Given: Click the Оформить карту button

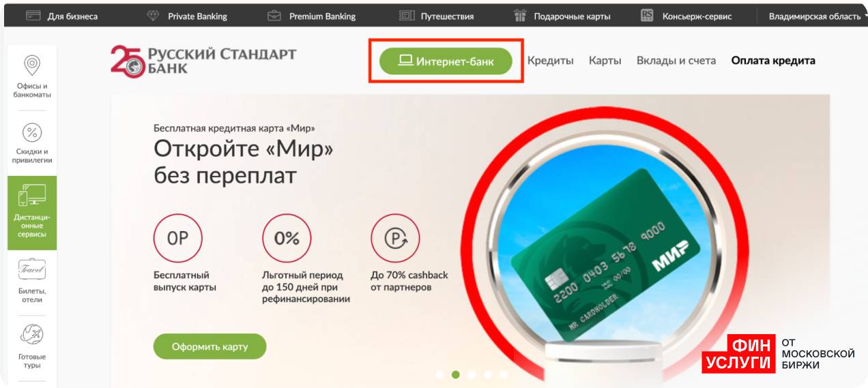Looking at the screenshot, I should (209, 346).
